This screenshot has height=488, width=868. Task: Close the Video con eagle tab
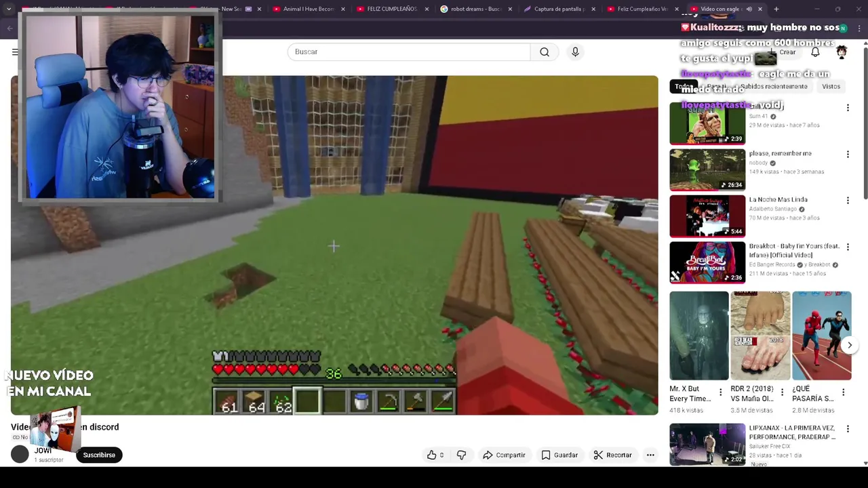tap(759, 9)
